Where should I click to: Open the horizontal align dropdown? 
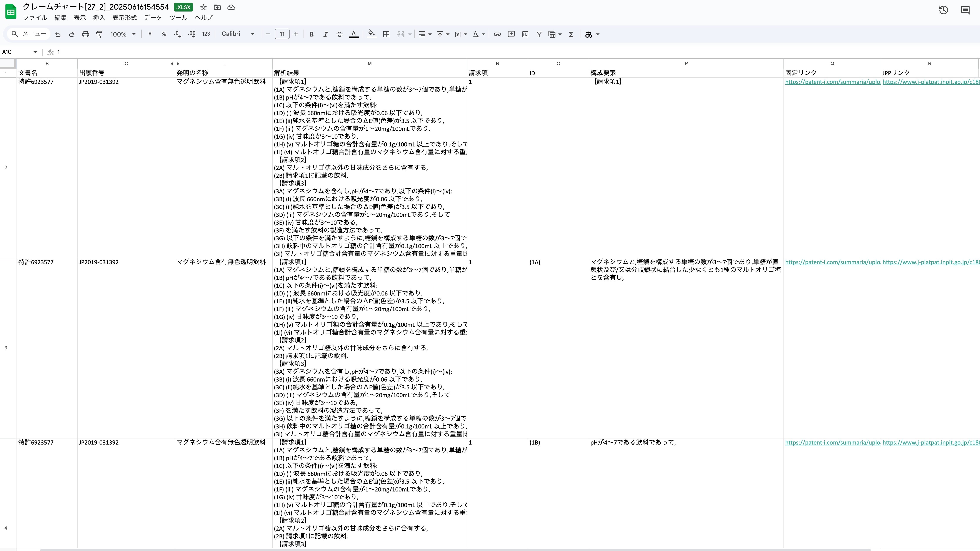[425, 34]
